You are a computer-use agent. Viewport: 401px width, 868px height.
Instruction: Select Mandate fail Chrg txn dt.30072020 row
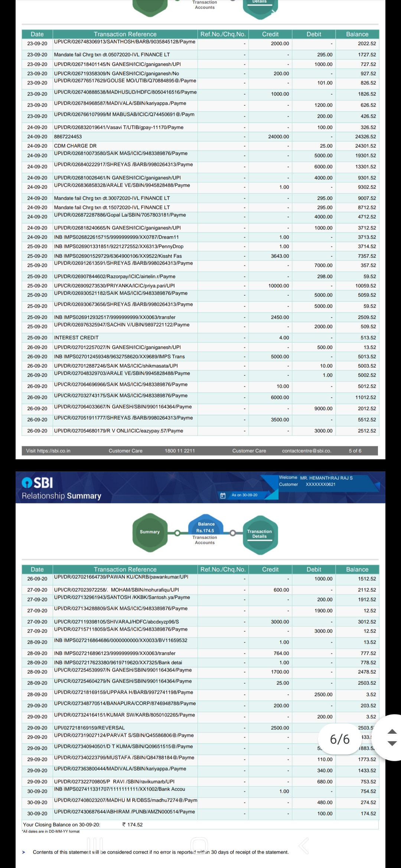pos(200,198)
